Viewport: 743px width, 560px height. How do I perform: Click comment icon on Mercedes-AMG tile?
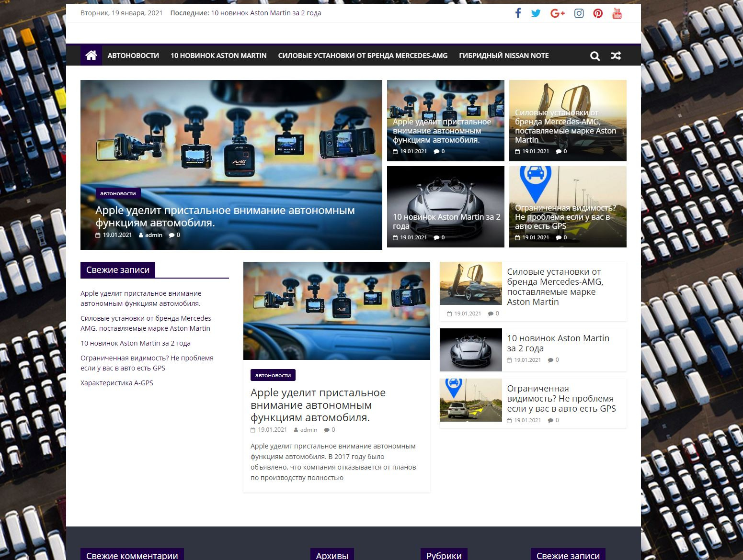(559, 151)
